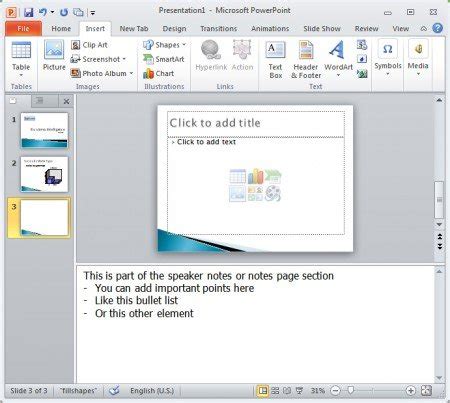Image resolution: width=450 pixels, height=403 pixels.
Task: Click Fit slide to current window icon
Action: pos(426,390)
